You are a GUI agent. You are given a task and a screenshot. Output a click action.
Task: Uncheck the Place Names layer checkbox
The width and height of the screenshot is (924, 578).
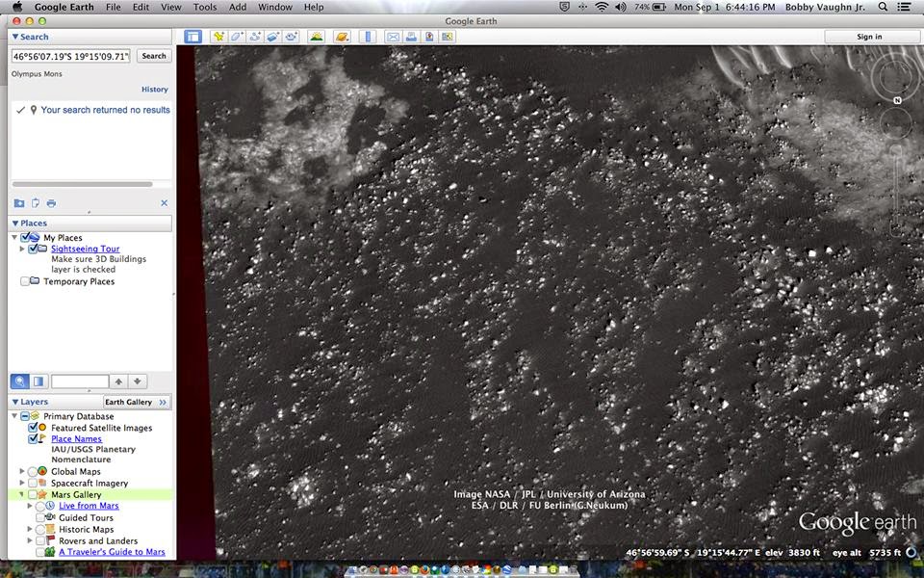[x=33, y=439]
